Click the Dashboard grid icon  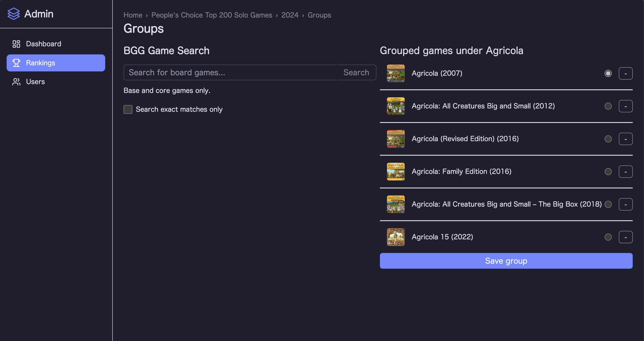16,44
